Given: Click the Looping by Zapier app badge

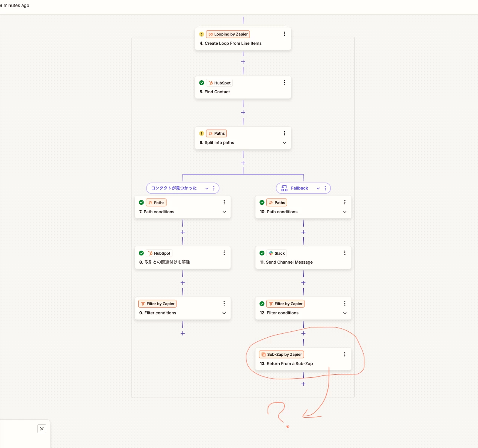Looking at the screenshot, I should pyautogui.click(x=228, y=34).
